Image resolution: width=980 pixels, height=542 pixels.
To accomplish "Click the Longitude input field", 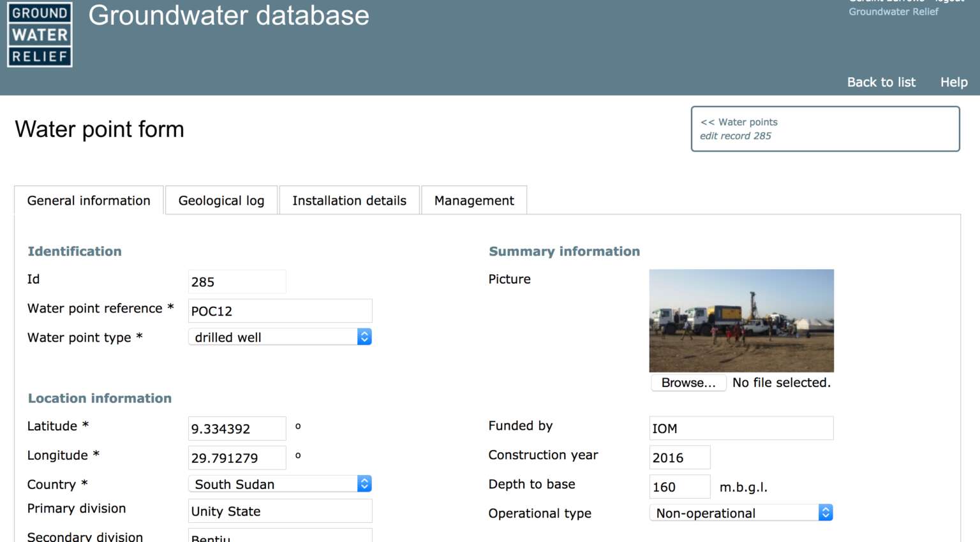I will (237, 458).
